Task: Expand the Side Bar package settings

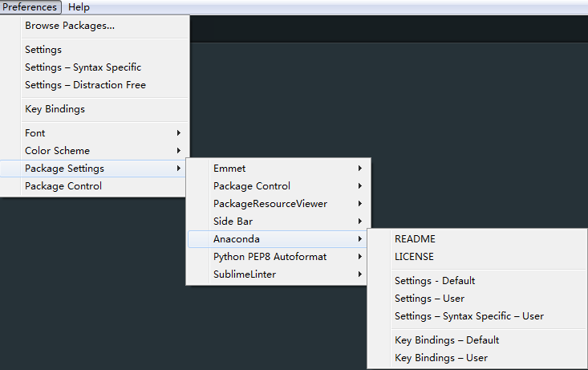Action: click(x=277, y=221)
